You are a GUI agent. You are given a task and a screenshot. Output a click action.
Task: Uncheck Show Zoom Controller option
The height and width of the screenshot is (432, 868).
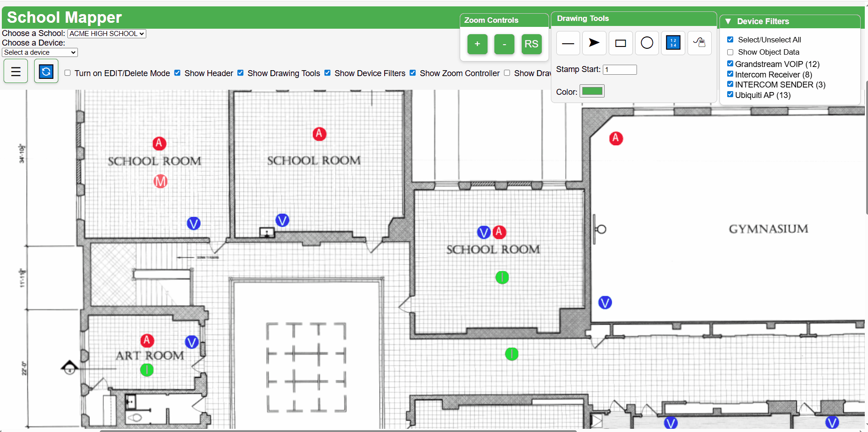click(412, 73)
